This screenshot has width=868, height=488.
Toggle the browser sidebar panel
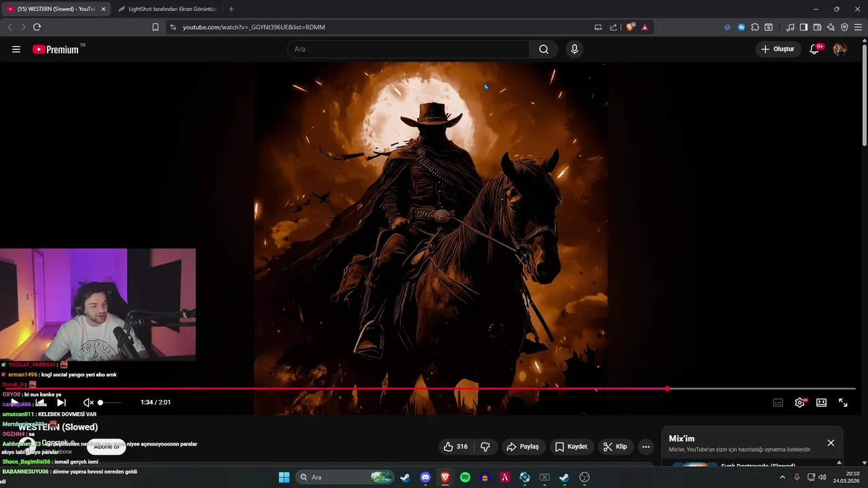804,27
